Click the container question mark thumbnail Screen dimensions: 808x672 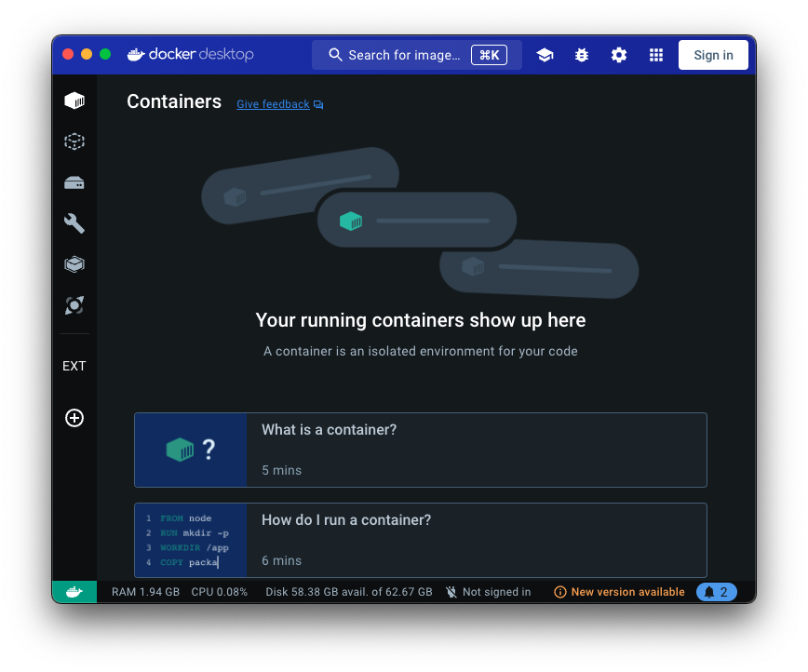point(191,450)
